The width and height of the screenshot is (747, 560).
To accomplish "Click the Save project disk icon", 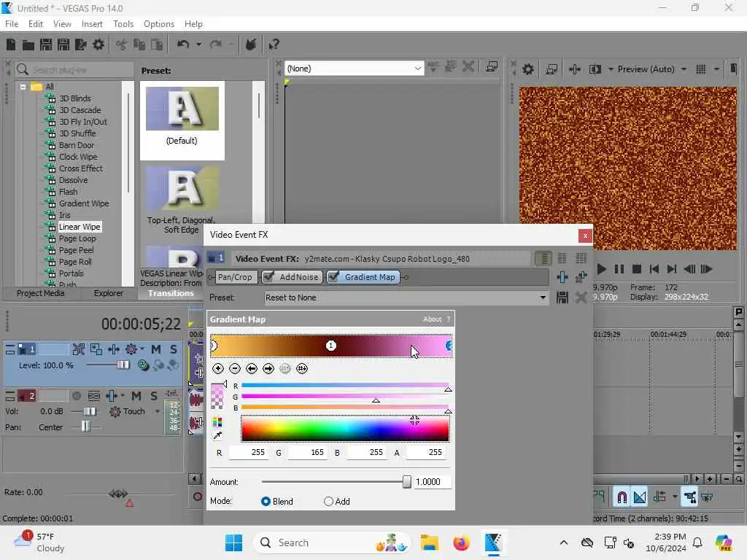I will [x=46, y=44].
